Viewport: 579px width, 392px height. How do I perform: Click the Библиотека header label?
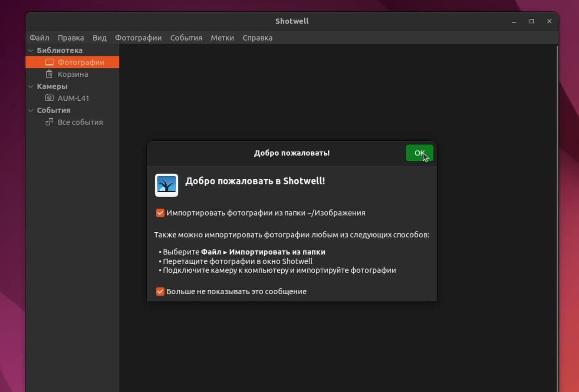pos(59,50)
